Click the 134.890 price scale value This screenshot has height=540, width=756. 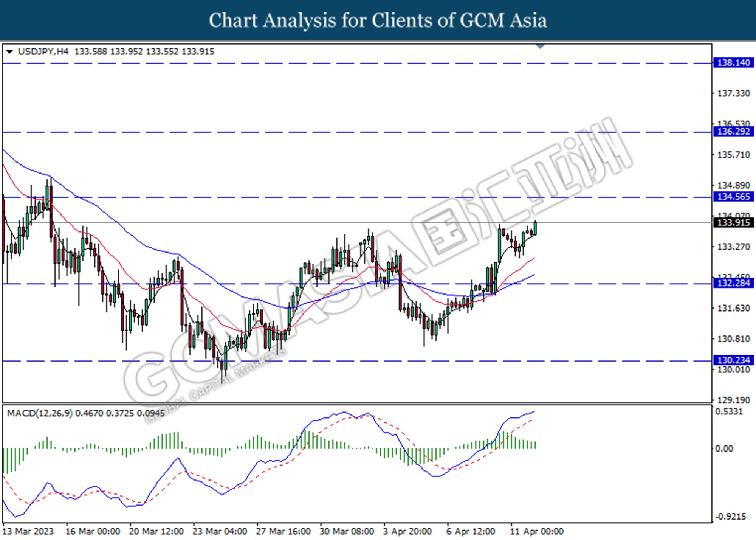click(x=733, y=185)
